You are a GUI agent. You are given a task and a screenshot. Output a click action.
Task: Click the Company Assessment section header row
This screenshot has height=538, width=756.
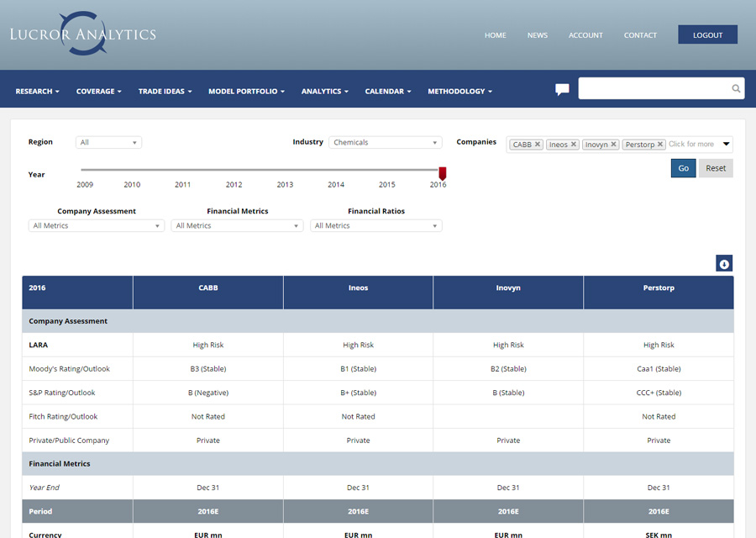click(378, 321)
